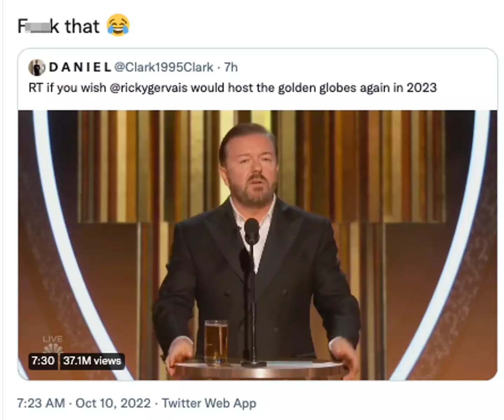This screenshot has height=420, width=504.
Task: Click the 37.1M views badge
Action: pyautogui.click(x=92, y=360)
